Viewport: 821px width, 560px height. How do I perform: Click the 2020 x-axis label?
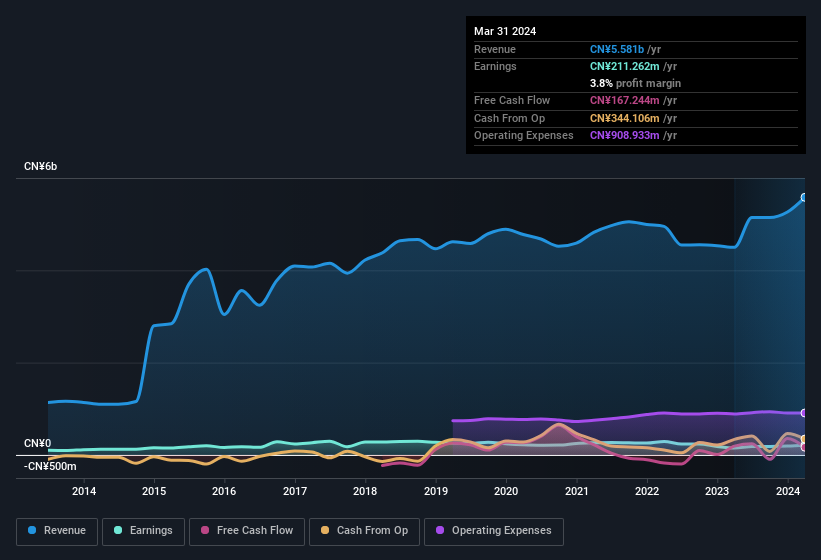click(x=506, y=491)
